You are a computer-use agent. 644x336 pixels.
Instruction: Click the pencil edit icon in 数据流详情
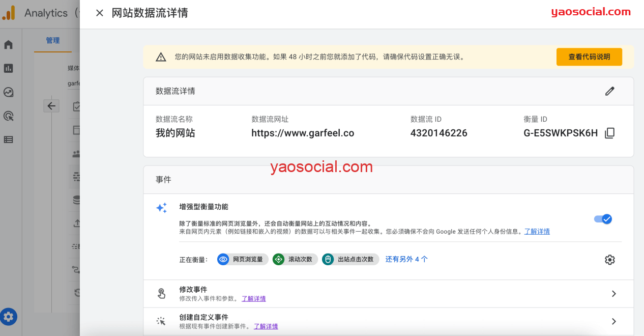tap(609, 91)
